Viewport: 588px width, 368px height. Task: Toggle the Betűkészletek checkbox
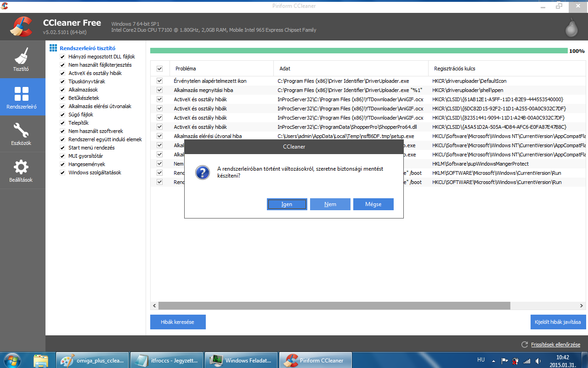point(62,98)
